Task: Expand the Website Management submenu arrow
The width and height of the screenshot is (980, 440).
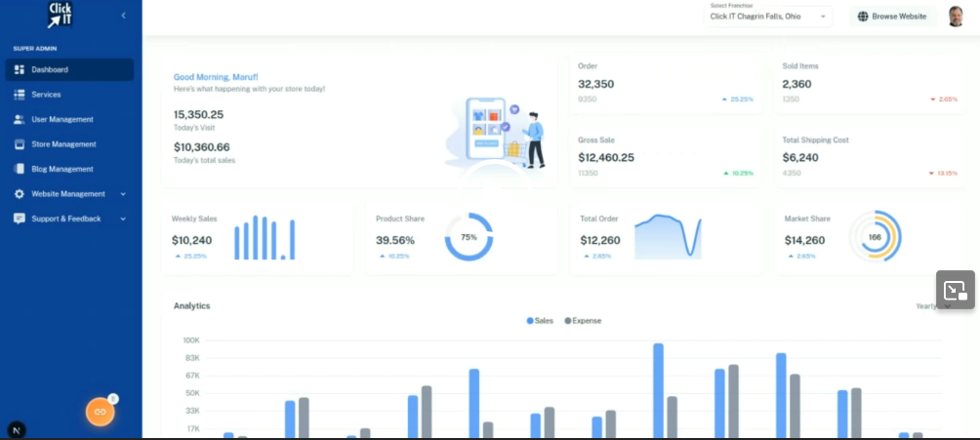Action: (123, 194)
